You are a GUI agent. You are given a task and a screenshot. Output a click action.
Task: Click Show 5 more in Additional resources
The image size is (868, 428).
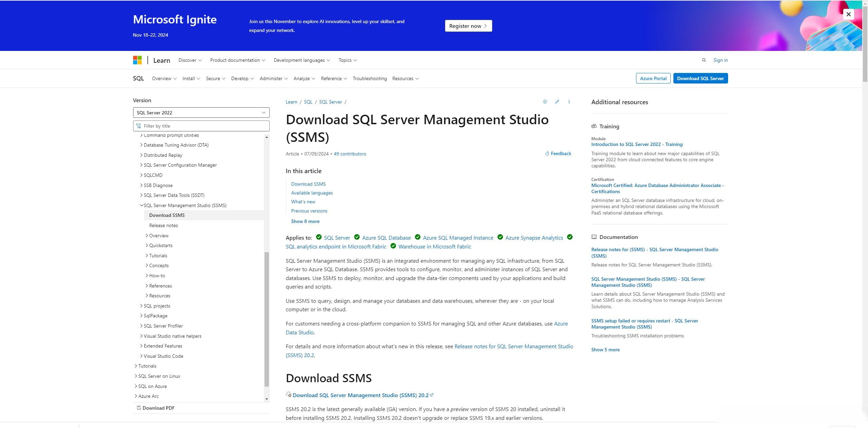click(605, 350)
